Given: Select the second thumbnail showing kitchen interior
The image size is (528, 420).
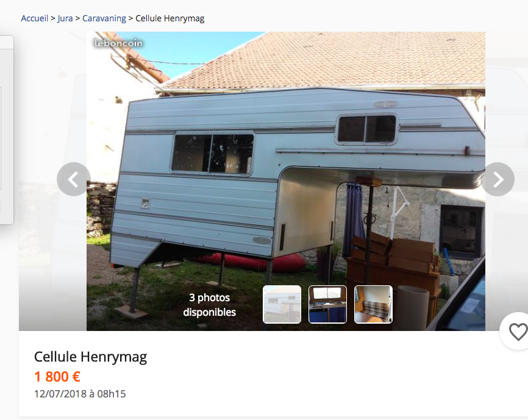Looking at the screenshot, I should pos(327,304).
